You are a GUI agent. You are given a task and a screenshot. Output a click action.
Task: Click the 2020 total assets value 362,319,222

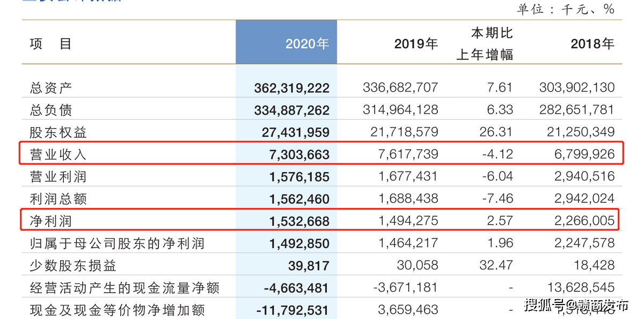click(x=292, y=87)
